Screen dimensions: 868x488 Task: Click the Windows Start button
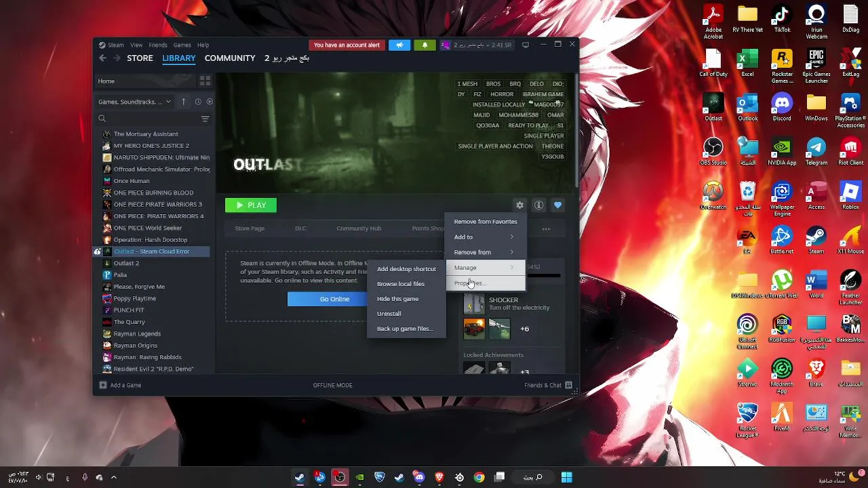(566, 477)
